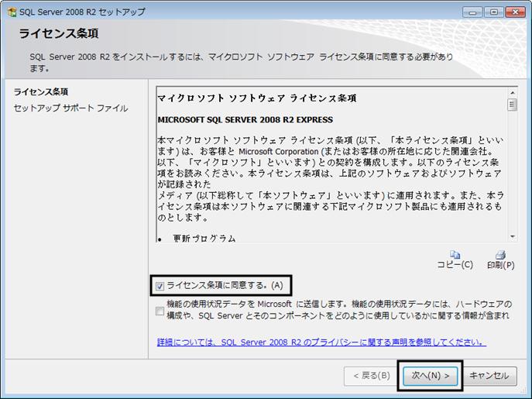Select ライセンス条項 step in left pane
This screenshot has width=532, height=399.
point(41,91)
